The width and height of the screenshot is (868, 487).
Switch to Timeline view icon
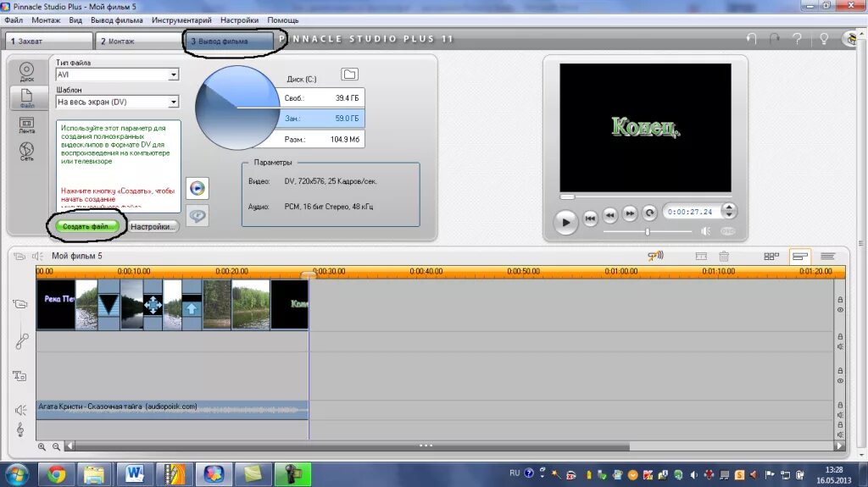800,257
